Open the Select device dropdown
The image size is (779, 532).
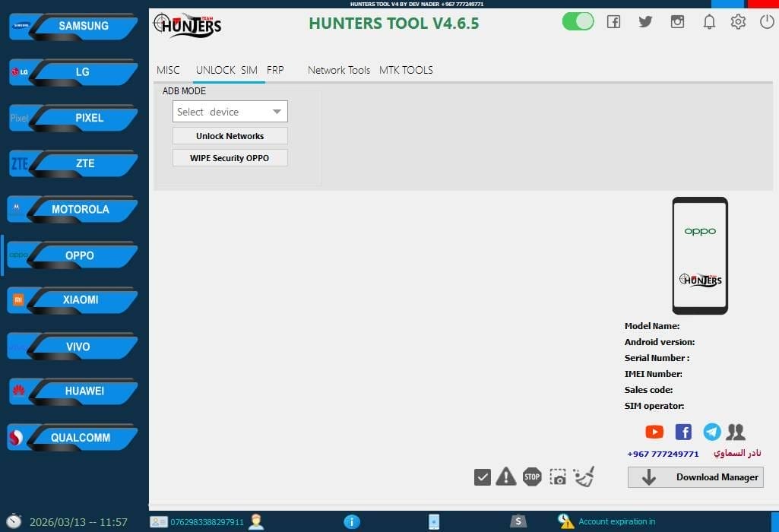click(x=230, y=111)
